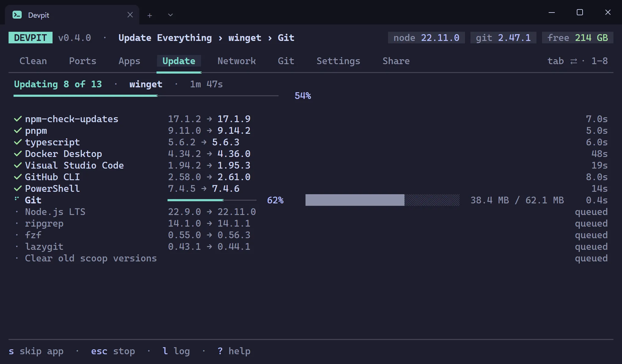This screenshot has width=622, height=364.
Task: Click the 'esc stop' shortcut
Action: click(x=113, y=351)
